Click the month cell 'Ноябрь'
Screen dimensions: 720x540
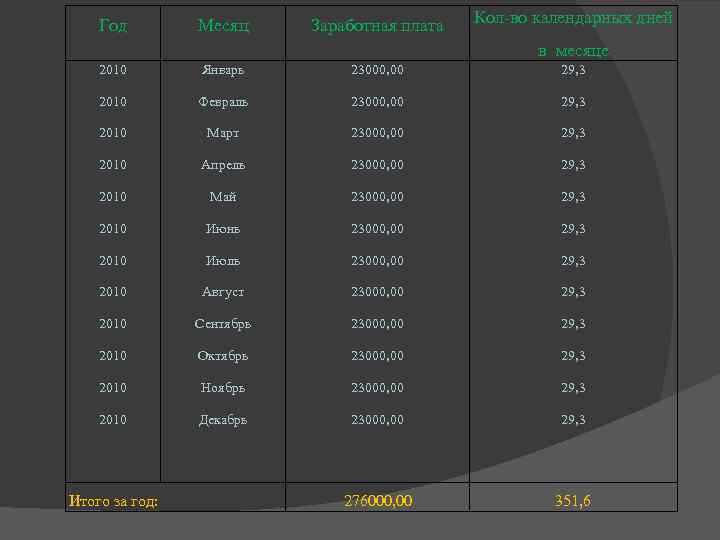pyautogui.click(x=223, y=388)
